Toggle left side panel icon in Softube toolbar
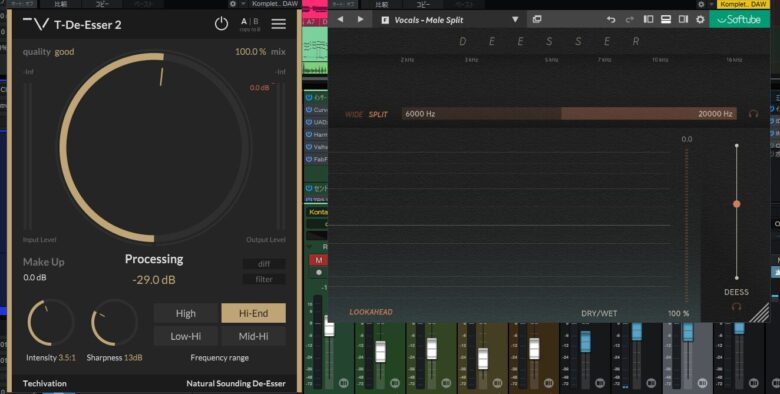780x394 pixels. pos(648,19)
